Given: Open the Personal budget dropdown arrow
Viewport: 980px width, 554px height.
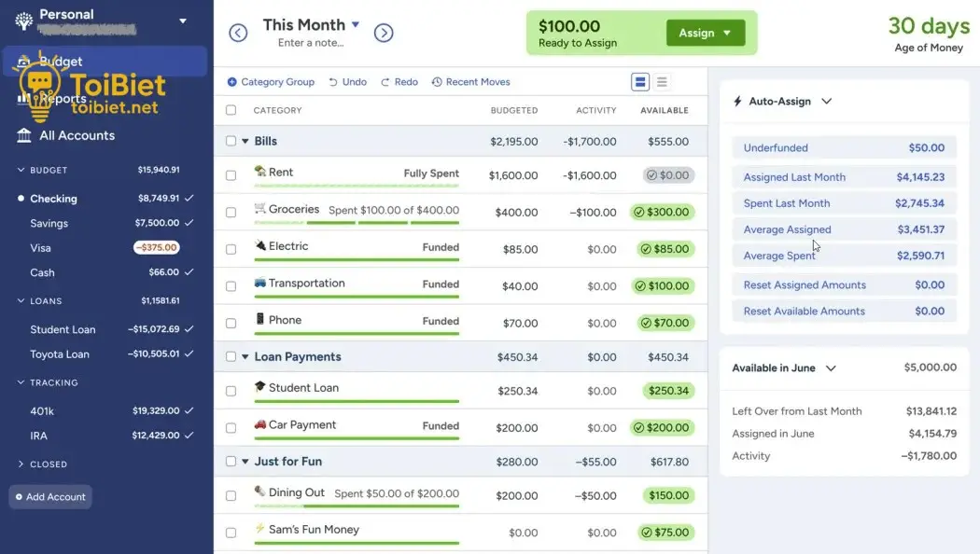Looking at the screenshot, I should [183, 21].
